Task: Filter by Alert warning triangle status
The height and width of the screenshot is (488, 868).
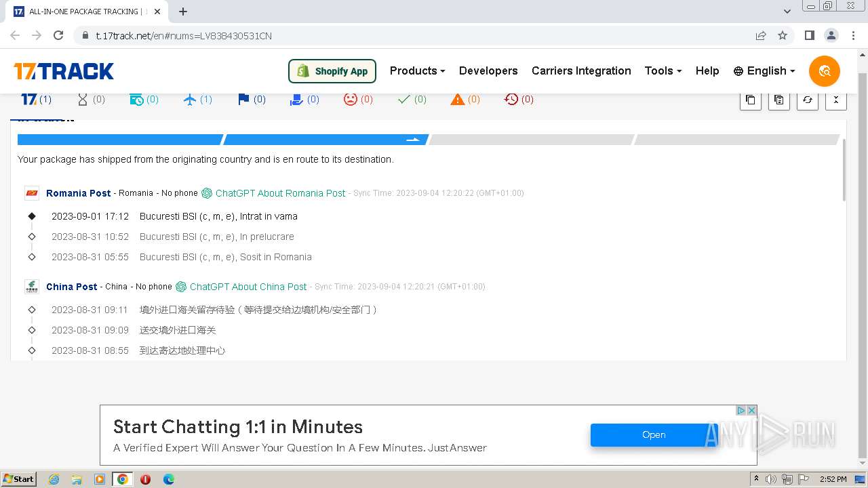Action: pos(465,99)
